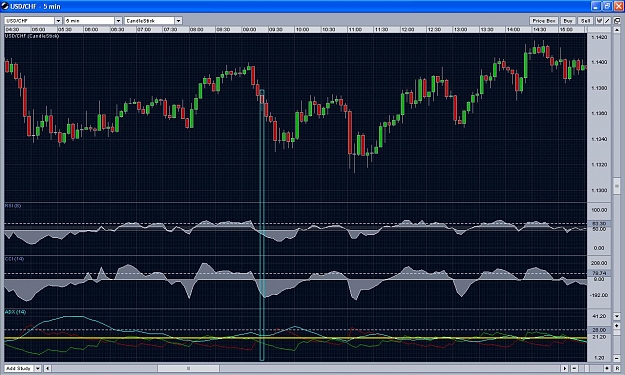625x375 pixels.
Task: Expand the 5 min interval dropdown
Action: (x=118, y=21)
